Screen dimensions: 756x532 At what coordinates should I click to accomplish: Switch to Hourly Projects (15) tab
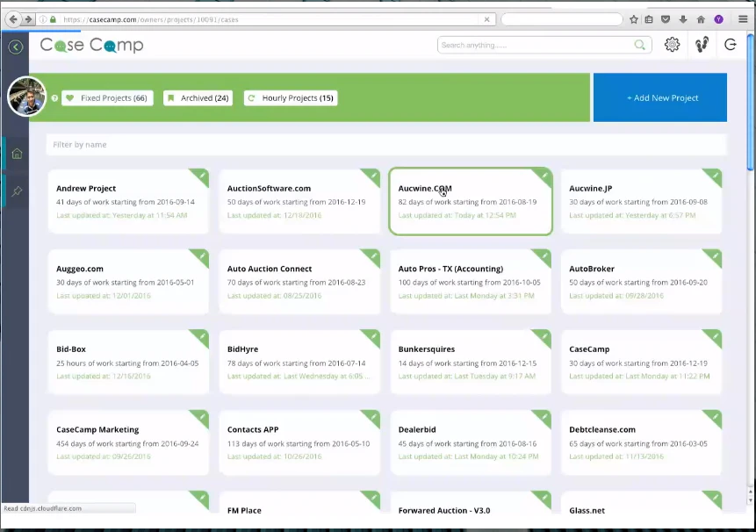[x=291, y=98]
